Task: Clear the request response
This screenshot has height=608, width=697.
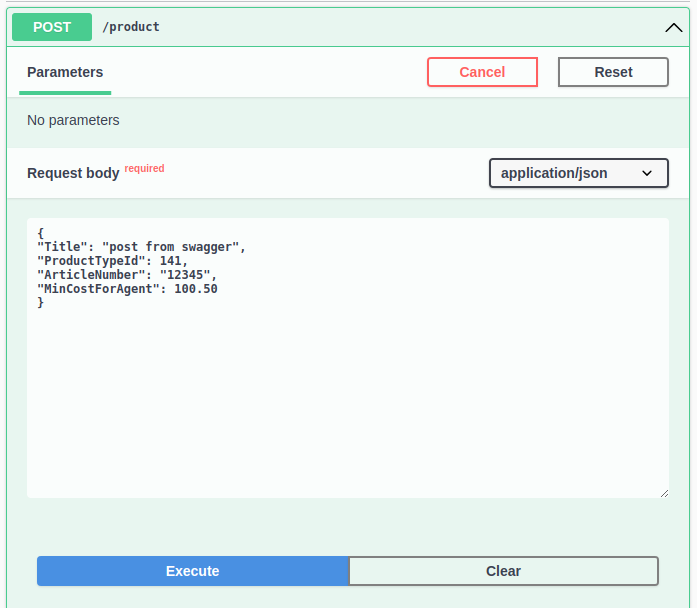Action: click(503, 571)
